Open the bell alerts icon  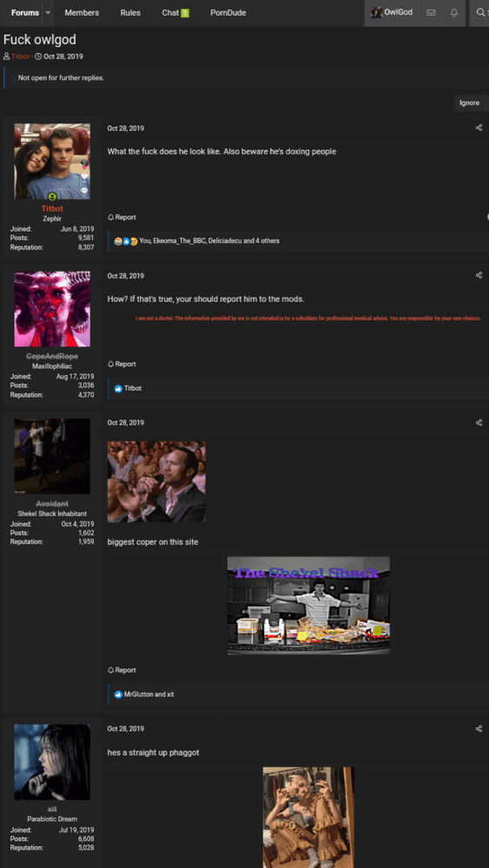click(454, 13)
